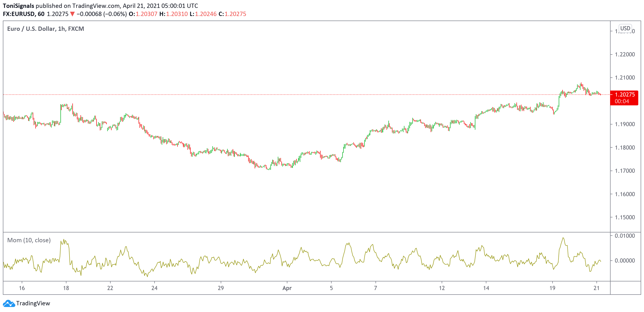
Task: Click the red current price tag 1.20275
Action: (624, 95)
